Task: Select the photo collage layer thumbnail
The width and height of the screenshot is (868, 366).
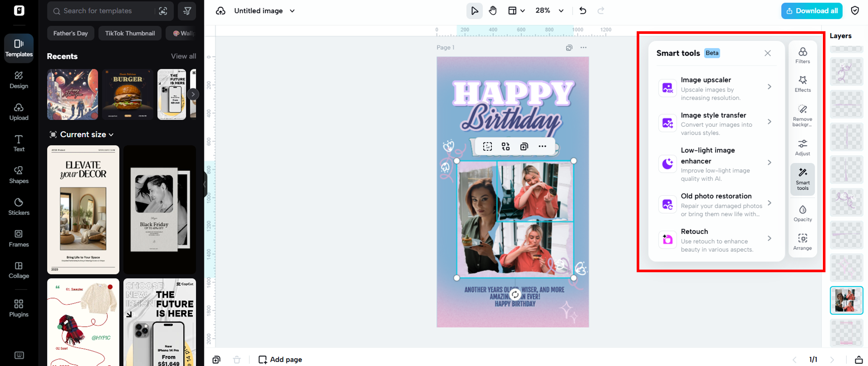Action: [846, 300]
